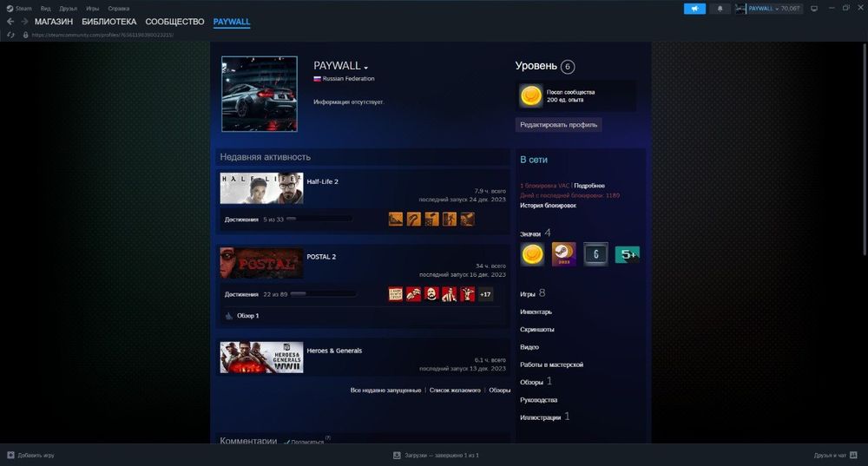Viewport: 868px width, 466px height.
Task: Reload the page with the refresh icon
Action: point(10,35)
